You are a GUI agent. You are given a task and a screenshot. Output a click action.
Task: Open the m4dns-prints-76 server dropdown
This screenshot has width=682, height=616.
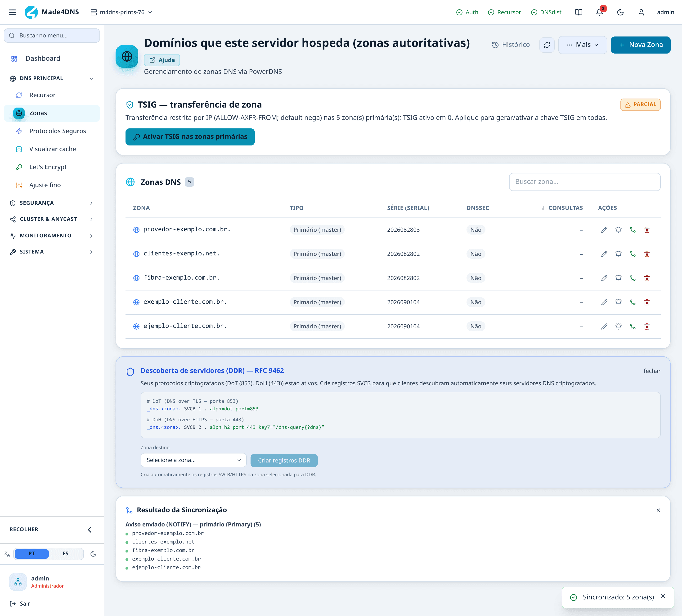pyautogui.click(x=121, y=12)
